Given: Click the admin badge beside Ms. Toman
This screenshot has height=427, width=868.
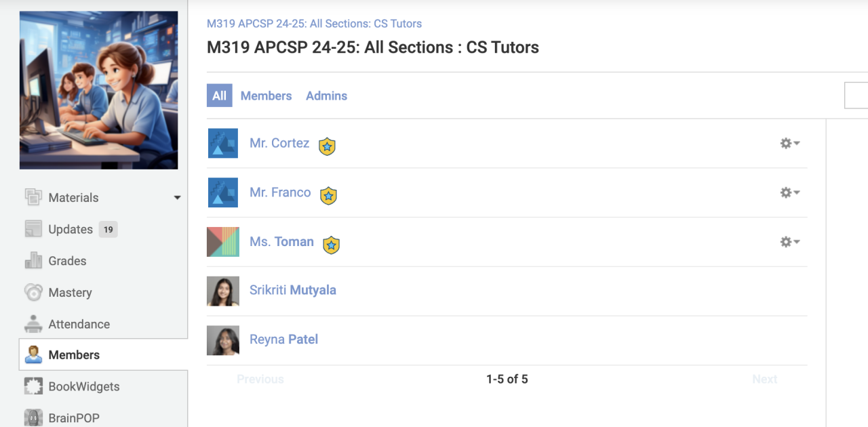Looking at the screenshot, I should pos(331,244).
